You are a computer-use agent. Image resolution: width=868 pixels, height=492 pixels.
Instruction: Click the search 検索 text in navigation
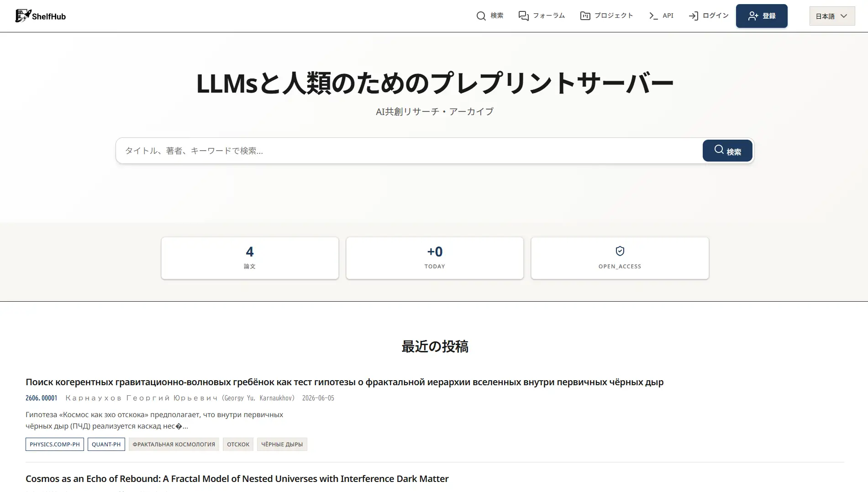(497, 16)
